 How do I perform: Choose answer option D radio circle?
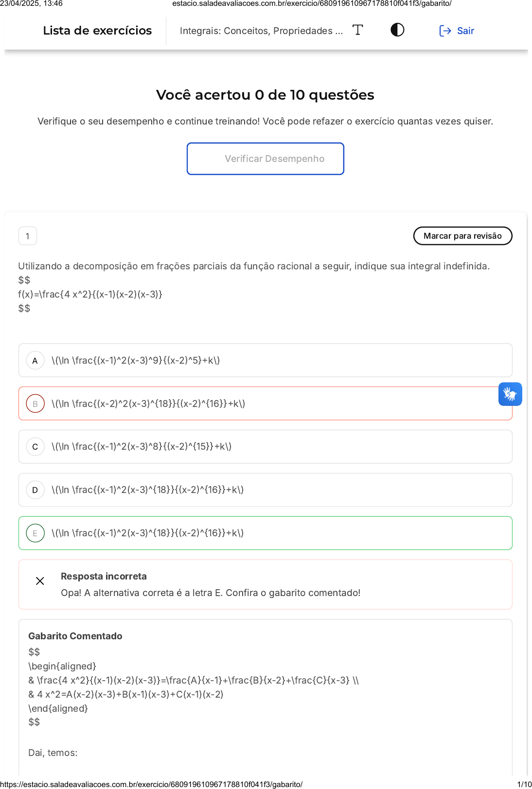pos(35,490)
